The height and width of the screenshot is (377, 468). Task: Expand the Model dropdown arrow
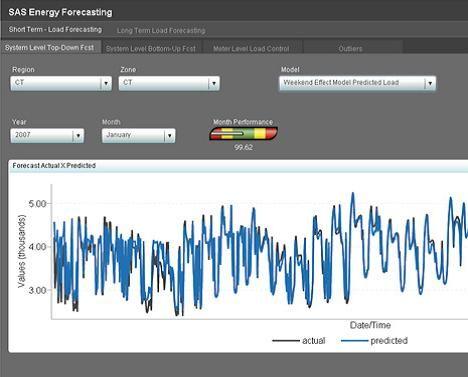click(x=430, y=83)
